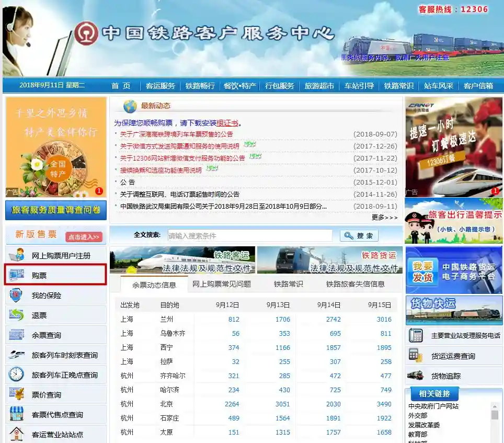504x443 pixels.
Task: Open the 根证书 download link
Action: point(227,123)
